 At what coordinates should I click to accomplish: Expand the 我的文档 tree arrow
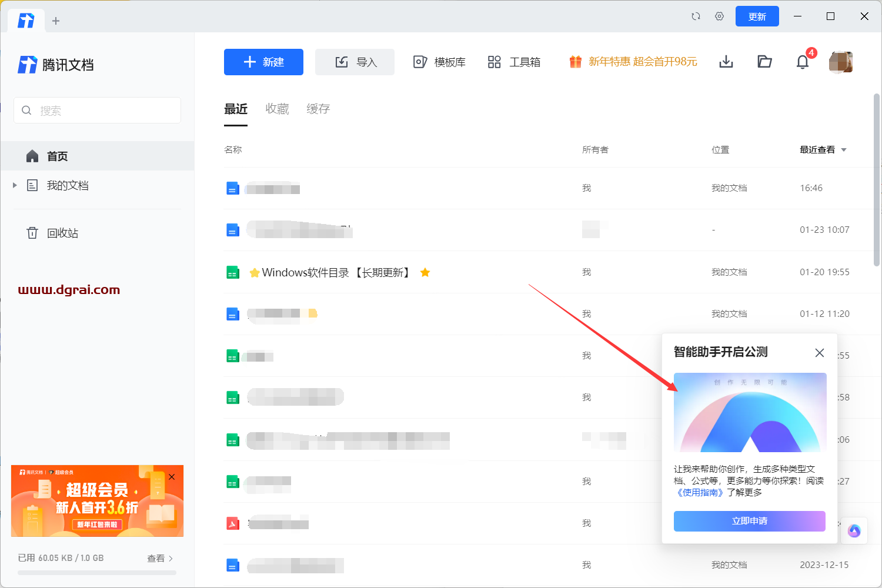pos(15,185)
